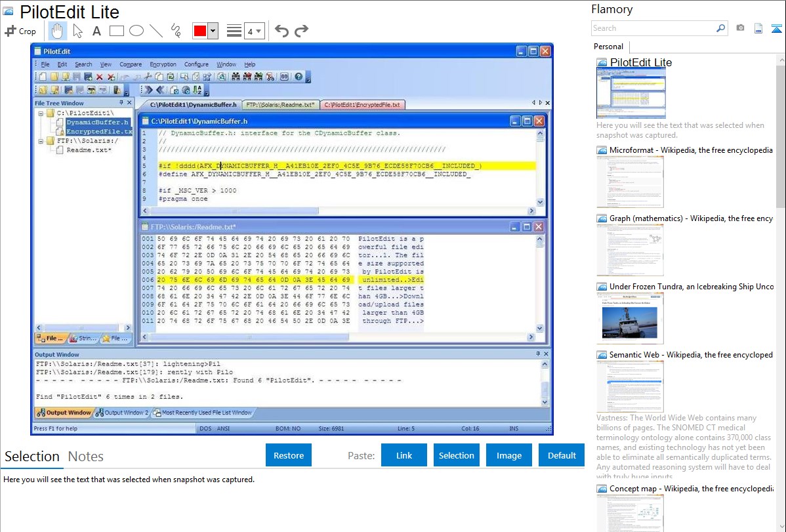Click the camera snapshot icon
Screen dimensions: 786x532
740,28
